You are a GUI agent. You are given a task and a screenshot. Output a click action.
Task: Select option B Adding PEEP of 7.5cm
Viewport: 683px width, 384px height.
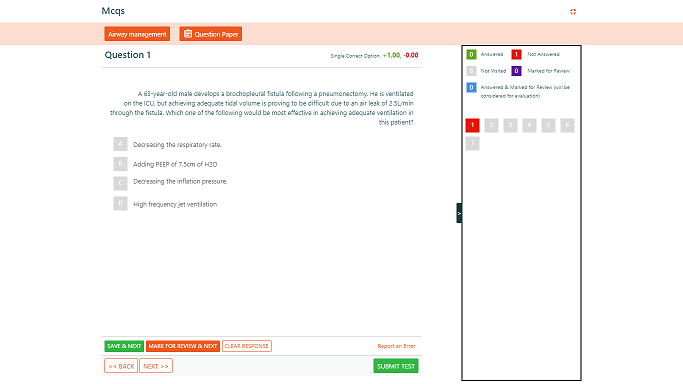[x=121, y=164]
